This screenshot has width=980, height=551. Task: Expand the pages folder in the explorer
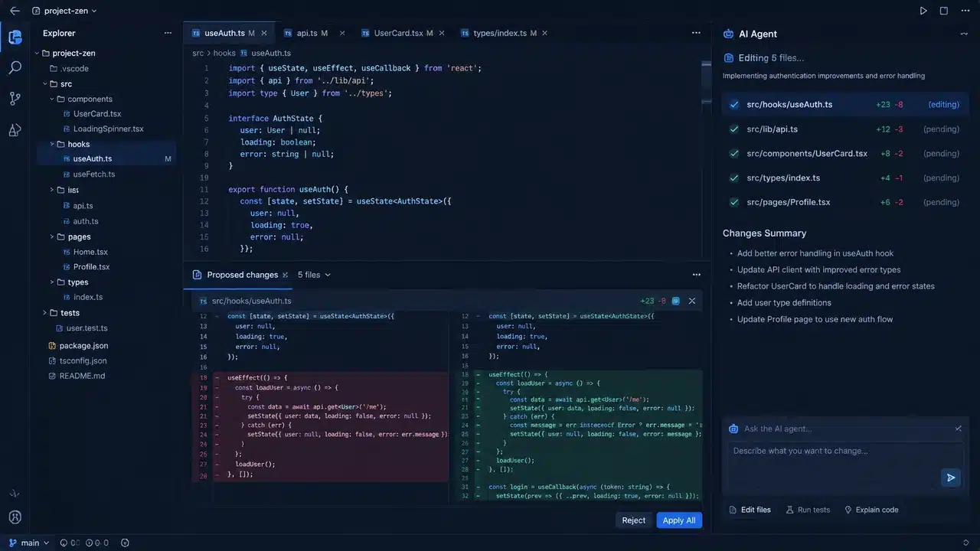click(52, 236)
